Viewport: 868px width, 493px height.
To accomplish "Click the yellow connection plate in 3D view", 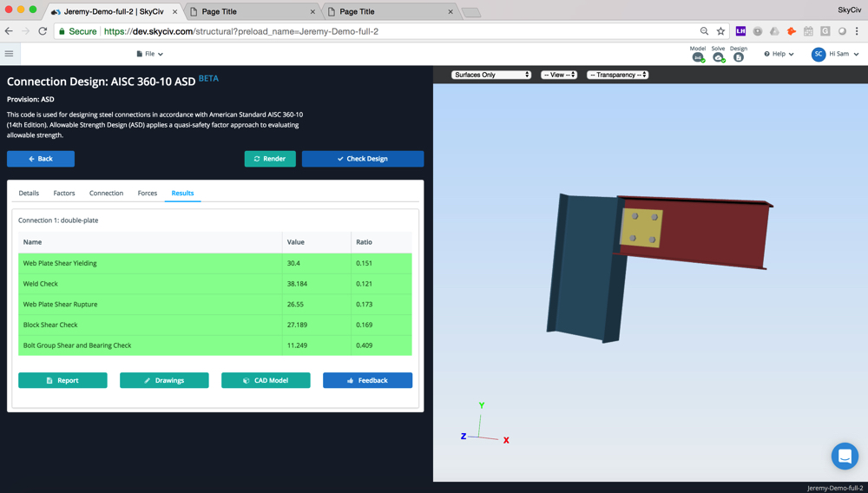I will click(642, 228).
